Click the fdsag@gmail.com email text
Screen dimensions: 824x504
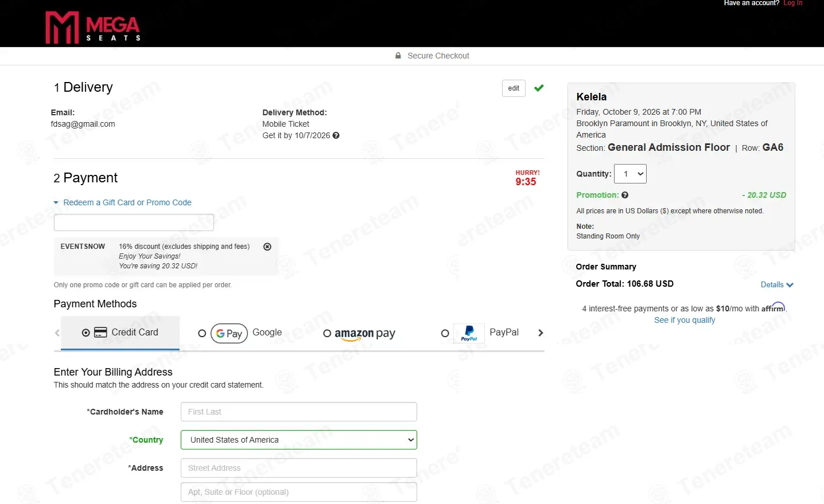coord(83,124)
